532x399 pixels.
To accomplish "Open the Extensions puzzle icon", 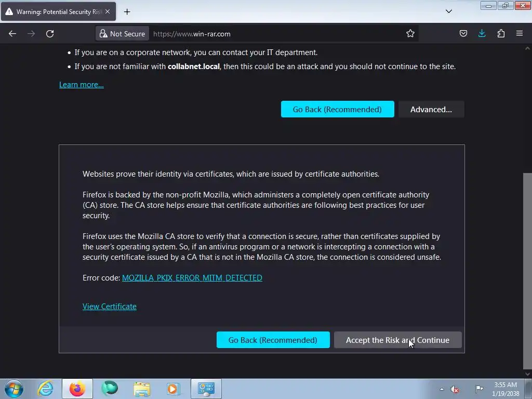I will point(501,34).
